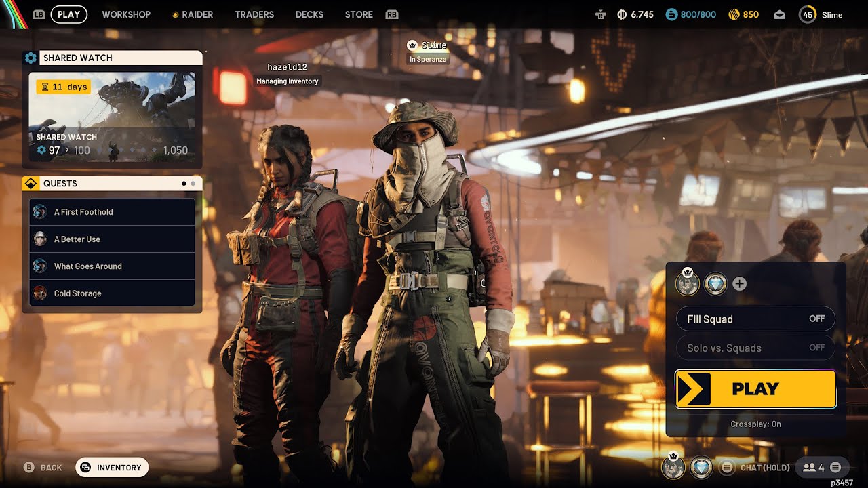This screenshot has width=868, height=488.
Task: Click the A First Foothold trader portrait
Action: tap(39, 211)
